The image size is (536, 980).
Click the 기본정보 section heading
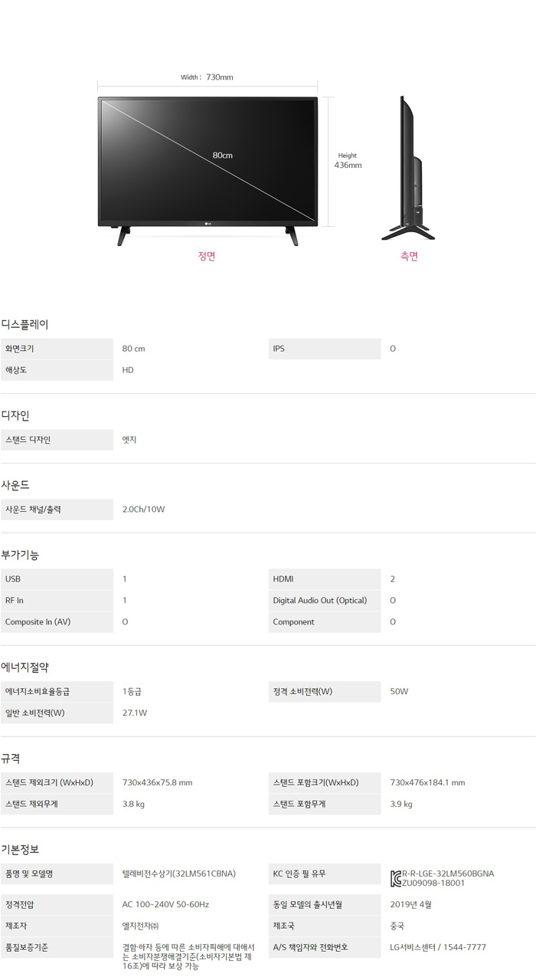(x=21, y=850)
